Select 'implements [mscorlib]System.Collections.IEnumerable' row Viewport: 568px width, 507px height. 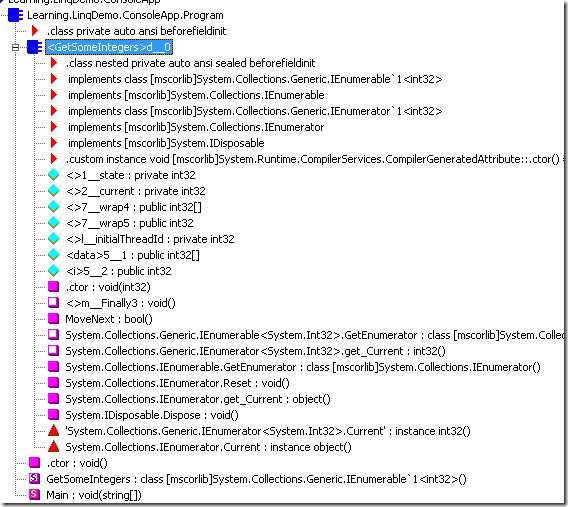point(196,95)
